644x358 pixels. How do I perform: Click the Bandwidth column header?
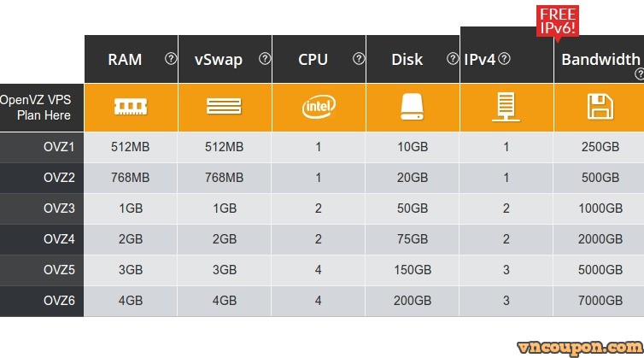(x=600, y=60)
